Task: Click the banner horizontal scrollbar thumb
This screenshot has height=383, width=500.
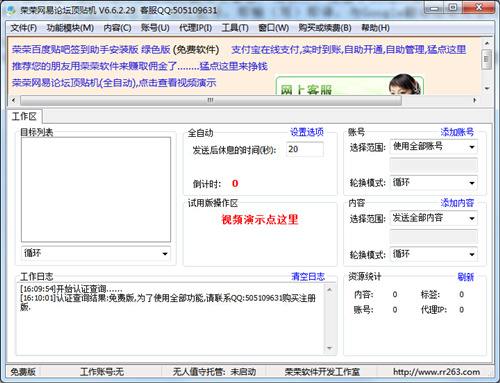Action: tap(211, 100)
